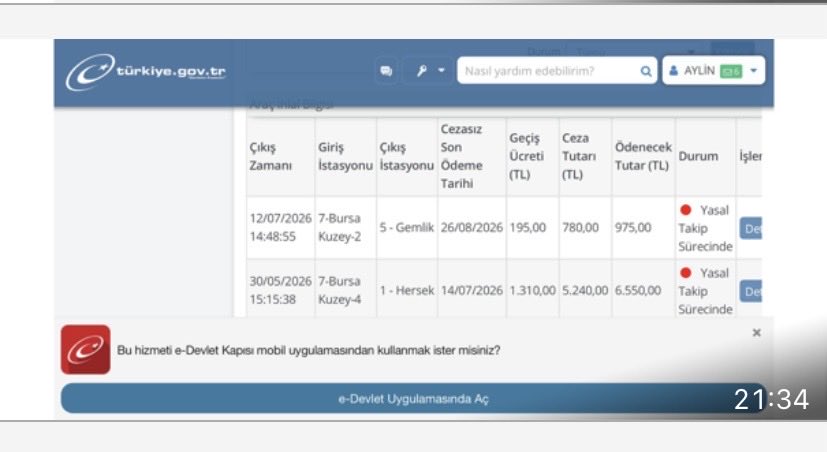Click the Cezasız Son Ödeme Tarihi header

pyautogui.click(x=472, y=157)
